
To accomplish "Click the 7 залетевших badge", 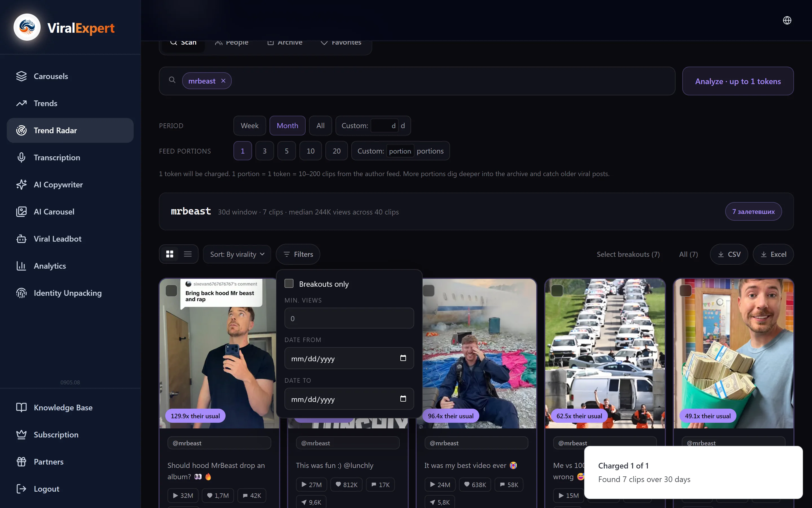I will pos(753,212).
